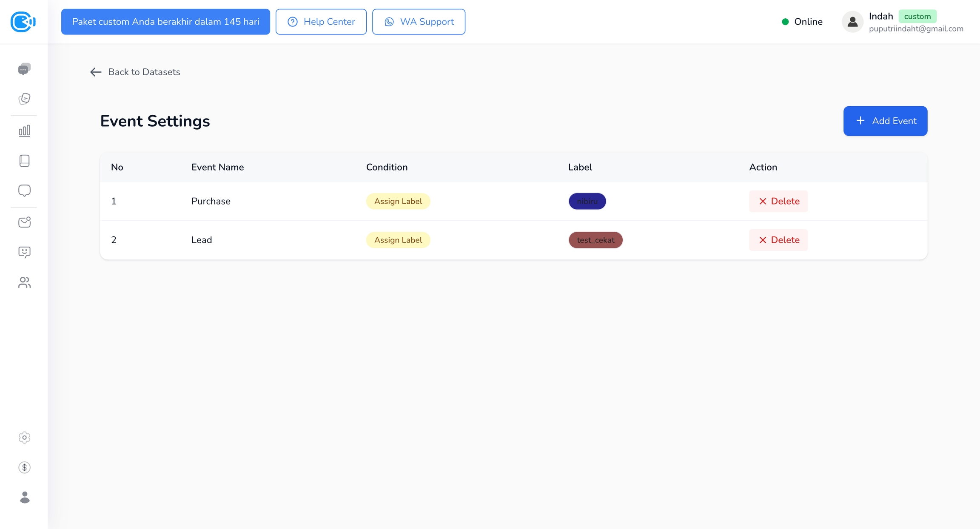Click the empty speech bubble sidebar icon
980x529 pixels.
pos(24,191)
